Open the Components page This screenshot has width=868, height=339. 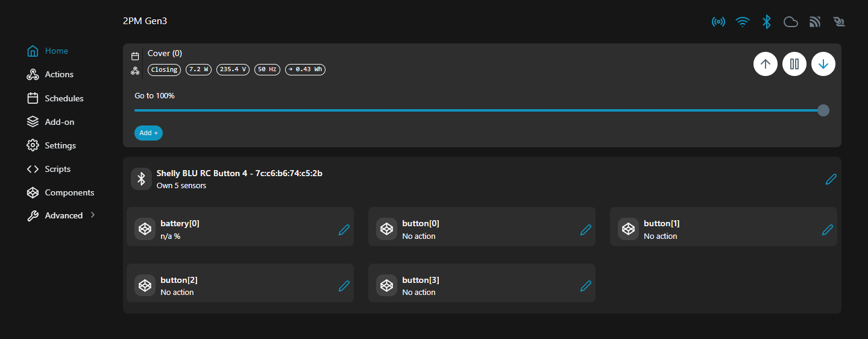click(69, 193)
